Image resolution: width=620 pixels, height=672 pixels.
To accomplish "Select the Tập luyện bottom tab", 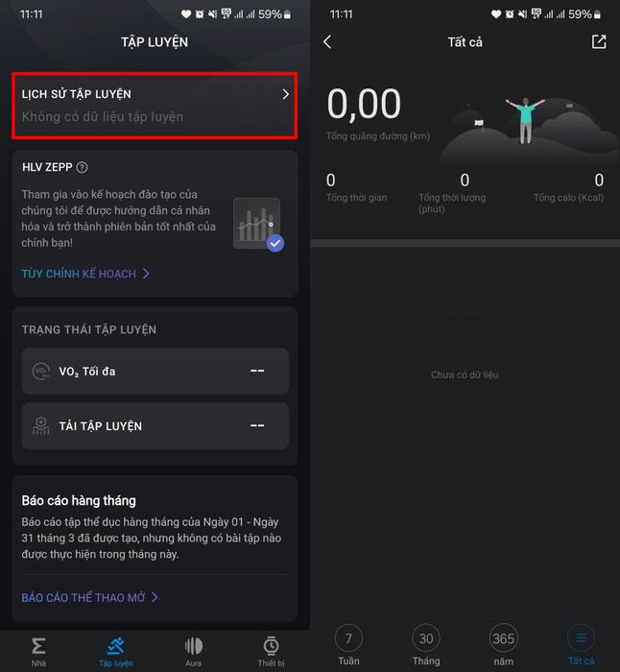I will tap(116, 651).
